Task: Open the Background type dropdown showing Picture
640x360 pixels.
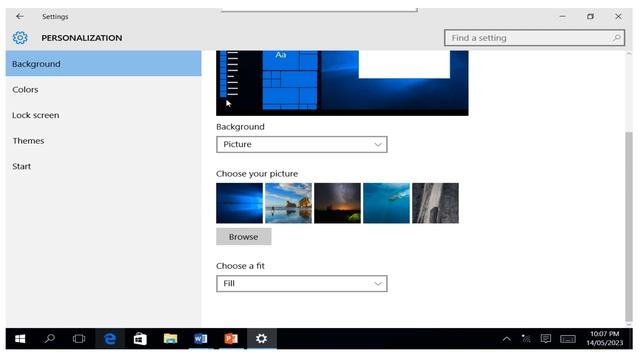Action: click(302, 144)
